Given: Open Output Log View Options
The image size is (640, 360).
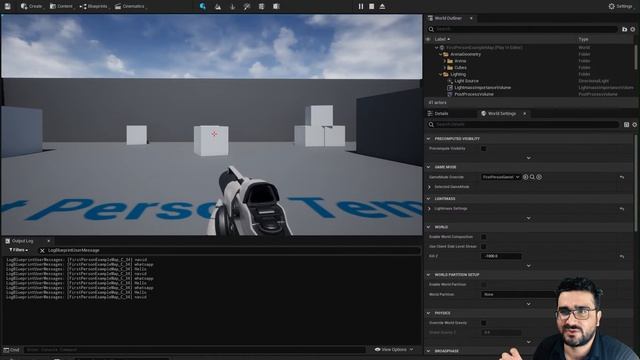Looking at the screenshot, I should tap(394, 349).
